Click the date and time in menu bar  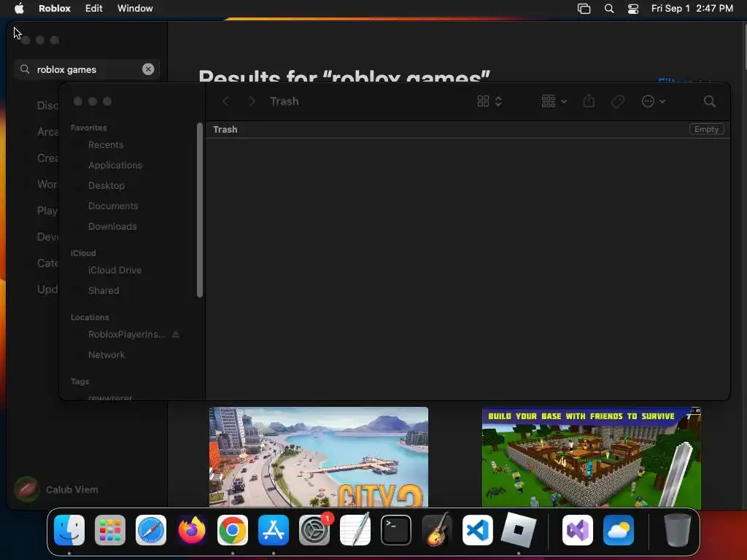point(692,9)
